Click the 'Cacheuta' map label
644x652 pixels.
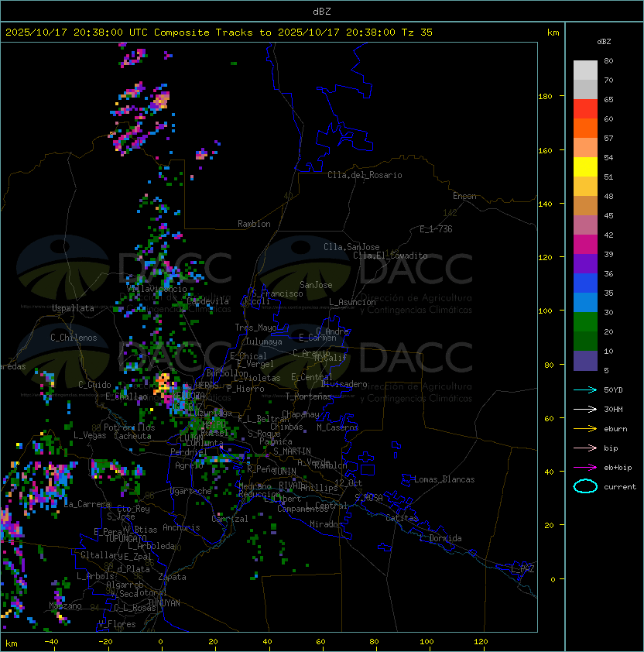132,436
